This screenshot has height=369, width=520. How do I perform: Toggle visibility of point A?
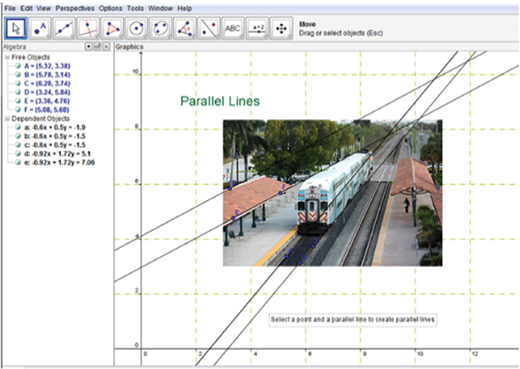(18, 66)
